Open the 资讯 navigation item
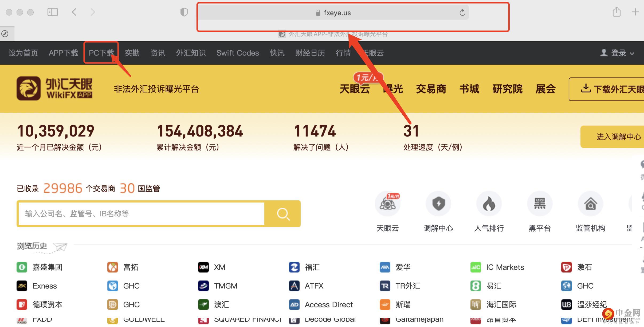The image size is (644, 327). (158, 53)
